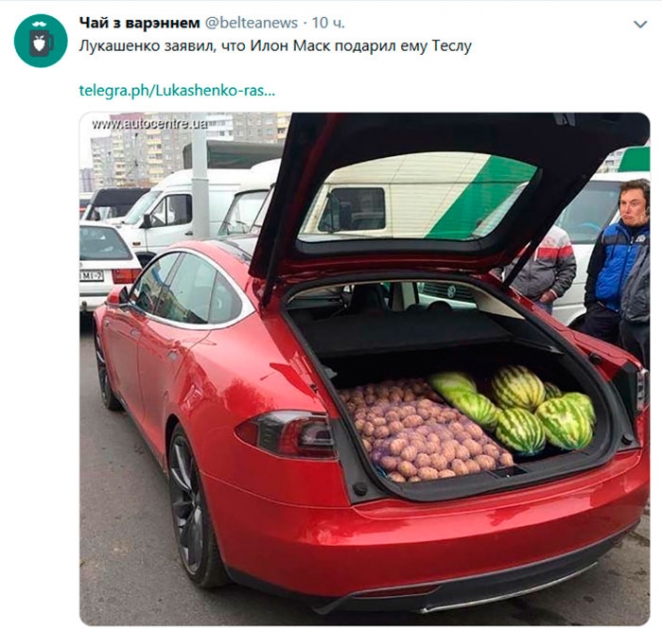The width and height of the screenshot is (662, 631).
Task: Click the www.autocentre.ua watermark in the photo
Action: click(150, 124)
